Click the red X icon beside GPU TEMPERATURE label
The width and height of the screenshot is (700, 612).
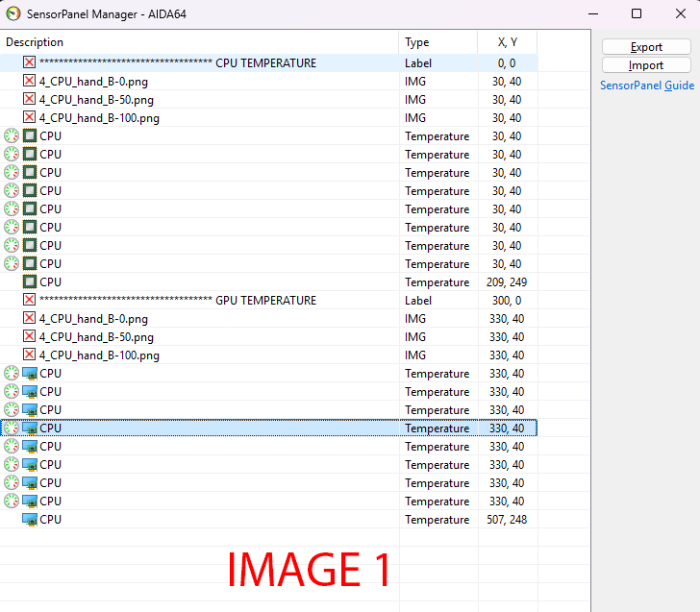point(30,300)
